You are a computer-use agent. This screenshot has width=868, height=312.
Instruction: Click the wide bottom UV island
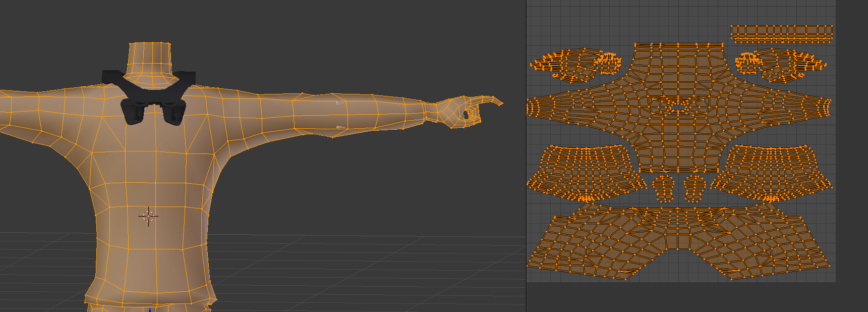(678, 241)
